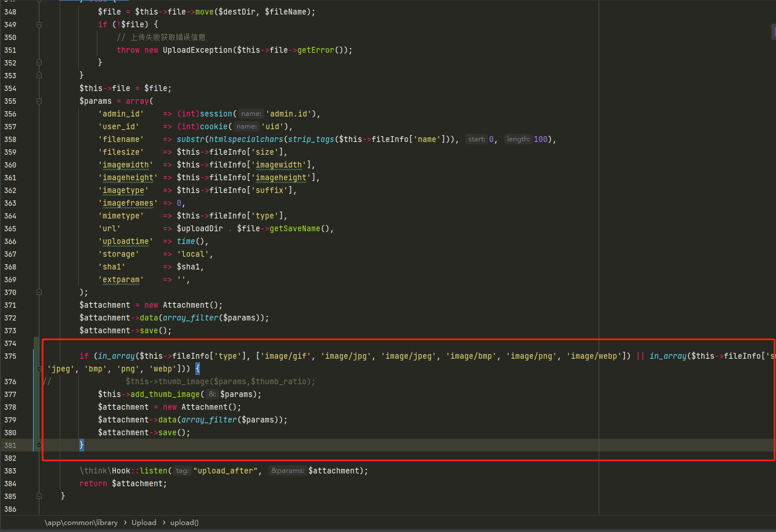This screenshot has width=776, height=532.
Task: Click the 'extparam' array key
Action: [x=121, y=279]
